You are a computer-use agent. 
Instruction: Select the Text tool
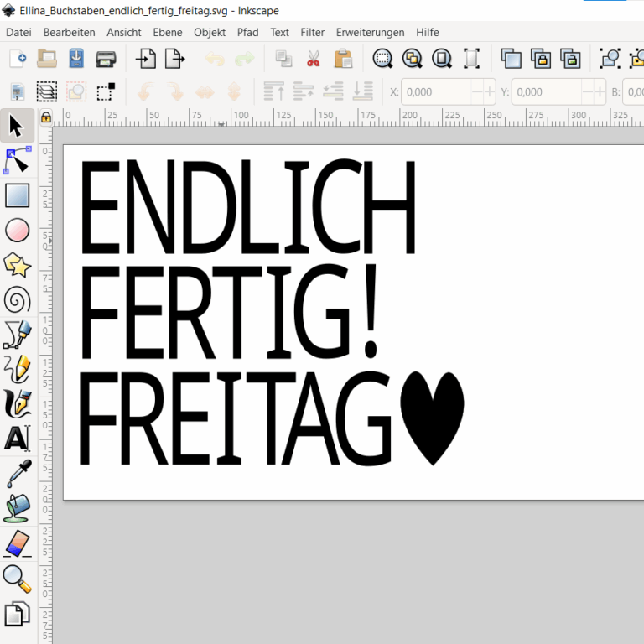[17, 439]
